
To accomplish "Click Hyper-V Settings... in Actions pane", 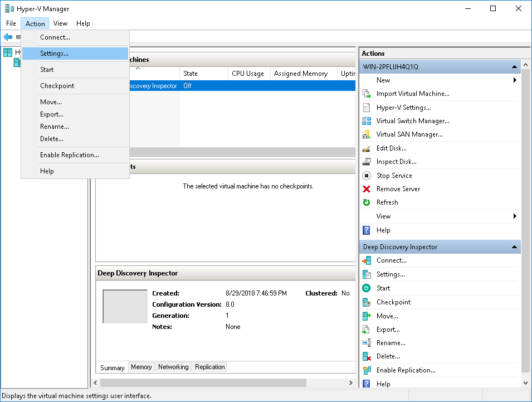I will pos(403,108).
